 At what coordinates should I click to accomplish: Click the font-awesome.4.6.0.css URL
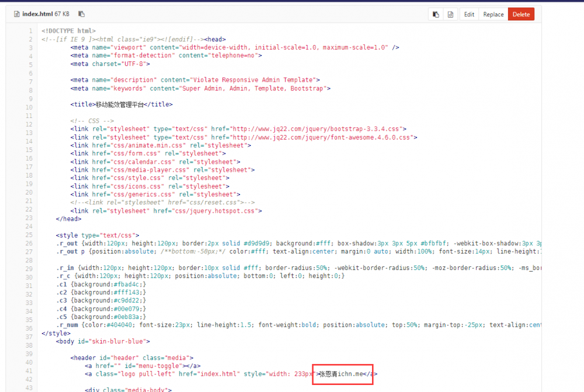321,137
